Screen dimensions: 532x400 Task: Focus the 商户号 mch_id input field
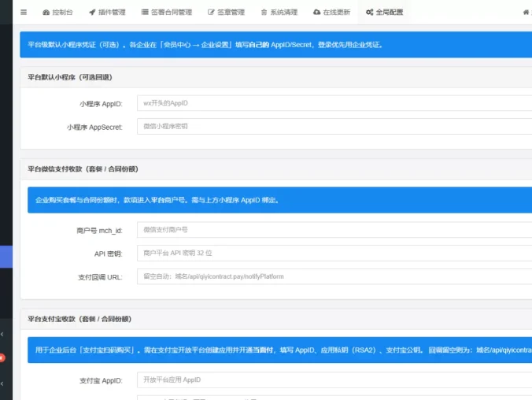[334, 230]
